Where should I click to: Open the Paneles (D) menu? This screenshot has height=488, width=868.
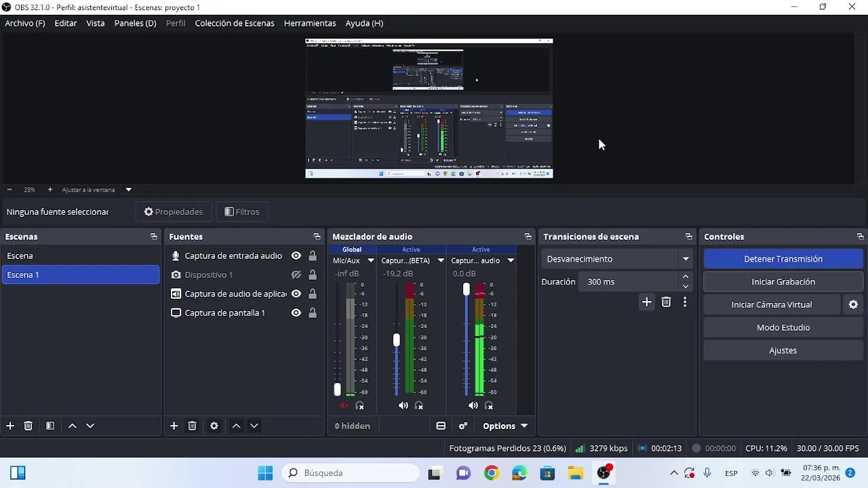point(135,23)
